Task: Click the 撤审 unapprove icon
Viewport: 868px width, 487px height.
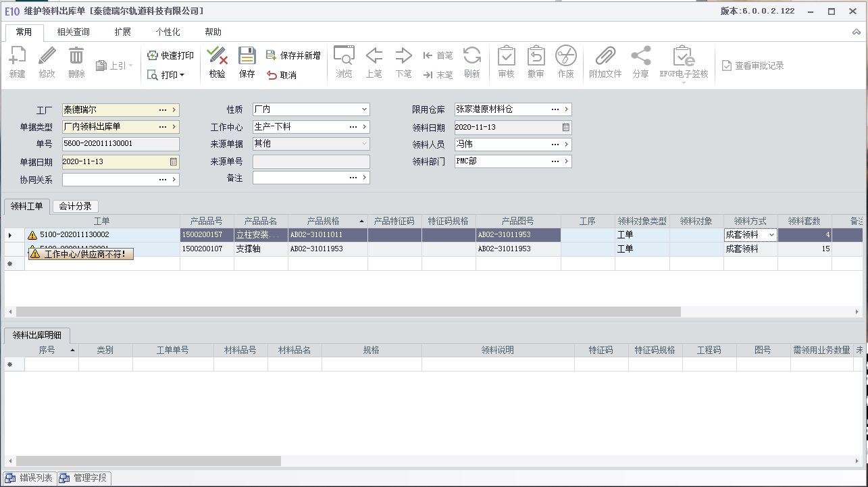Action: 536,56
